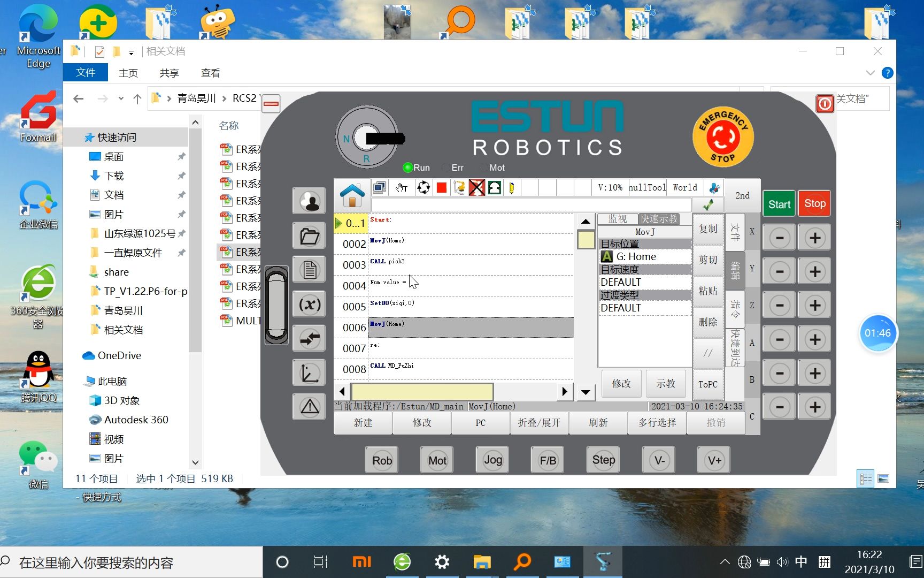Toggle the comment // button
This screenshot has width=924, height=578.
coord(708,353)
